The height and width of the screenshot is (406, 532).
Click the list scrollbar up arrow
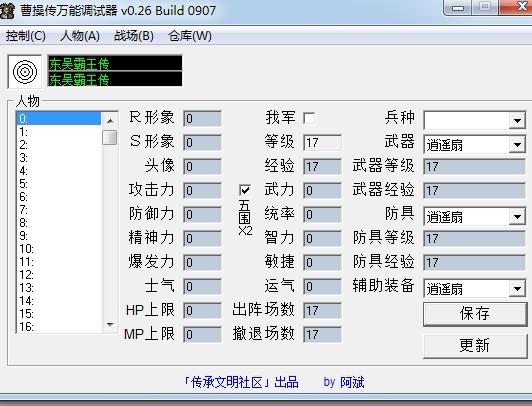click(x=110, y=120)
